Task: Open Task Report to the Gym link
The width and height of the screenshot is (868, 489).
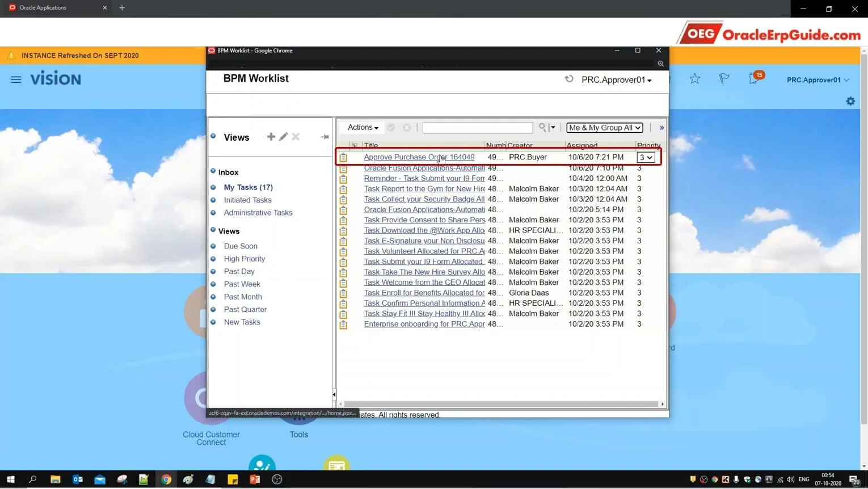Action: (x=424, y=189)
